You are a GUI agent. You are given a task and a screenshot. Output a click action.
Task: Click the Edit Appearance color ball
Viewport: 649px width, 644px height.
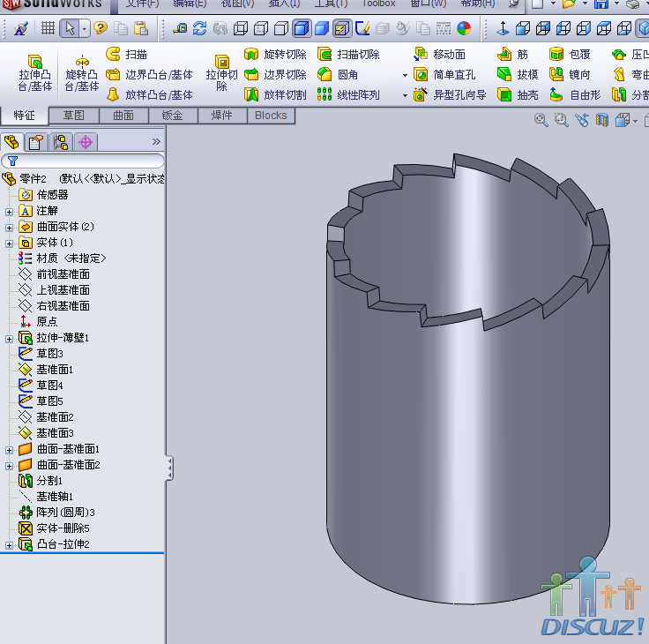coord(464,28)
